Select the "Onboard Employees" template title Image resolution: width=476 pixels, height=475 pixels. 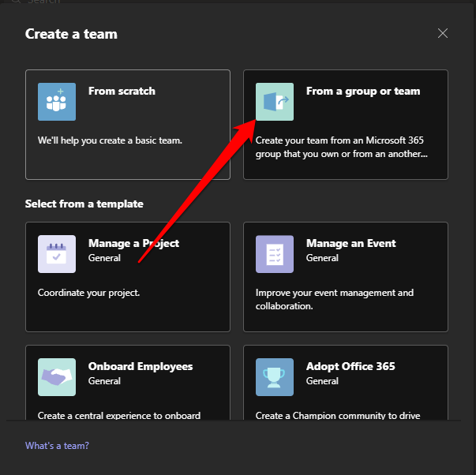point(141,366)
